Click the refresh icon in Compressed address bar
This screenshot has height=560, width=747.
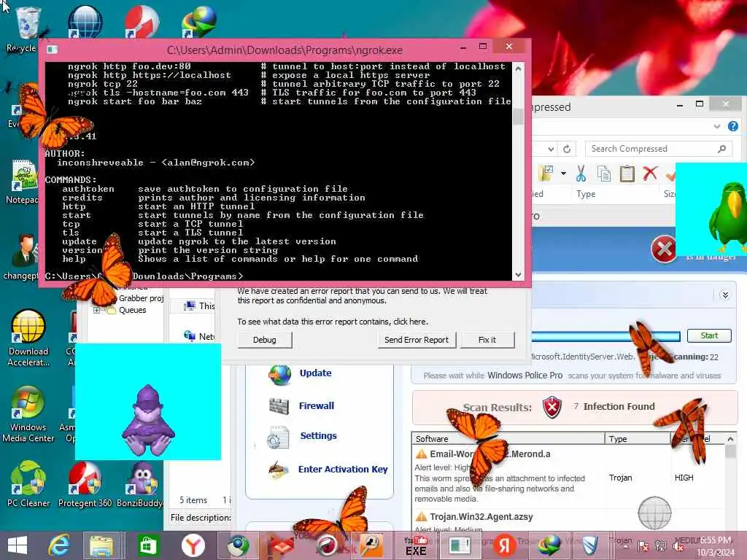tap(566, 149)
